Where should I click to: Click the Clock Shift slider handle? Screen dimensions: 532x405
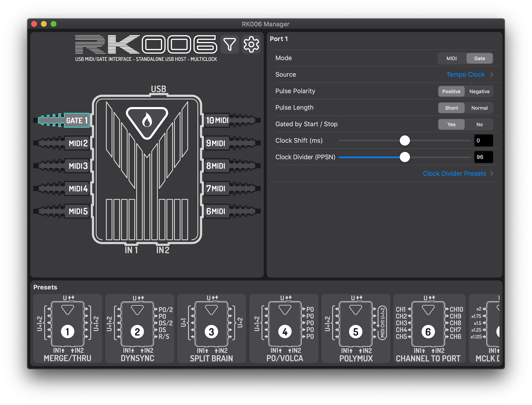[x=405, y=141]
